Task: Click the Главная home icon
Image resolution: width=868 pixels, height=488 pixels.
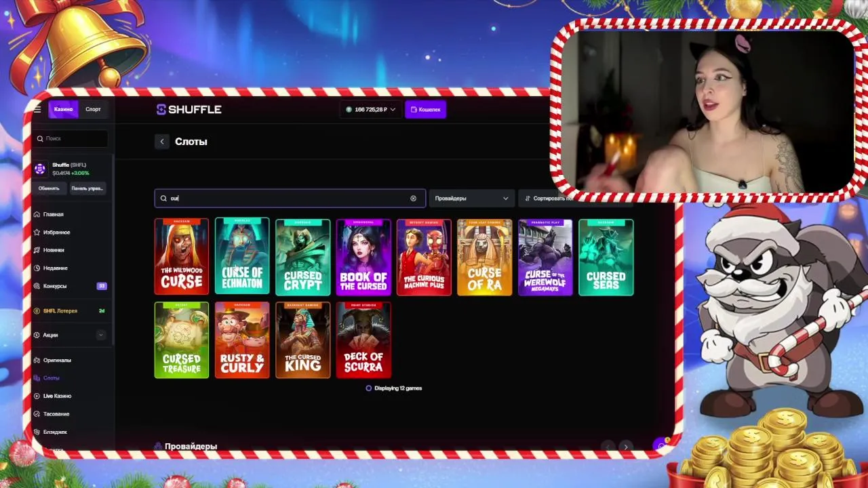Action: pyautogui.click(x=37, y=214)
